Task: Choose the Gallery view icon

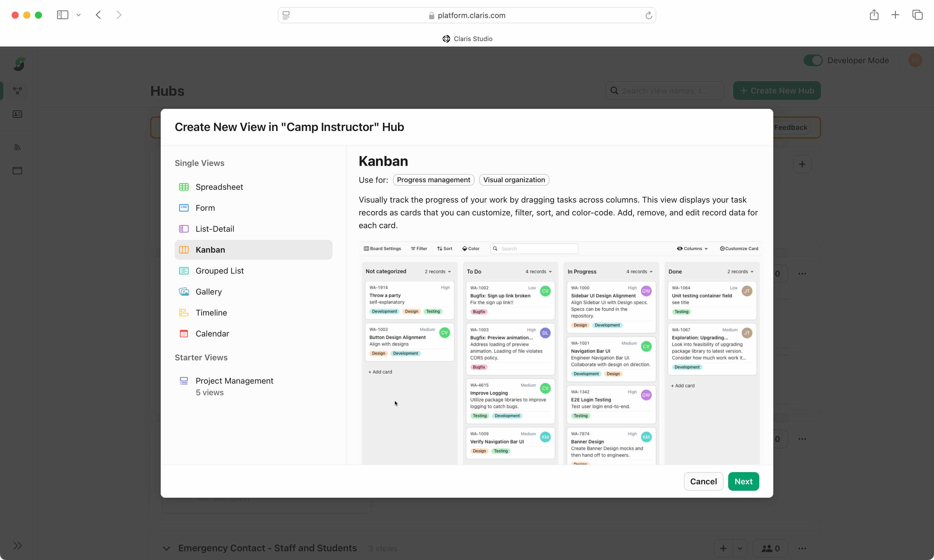Action: tap(184, 292)
